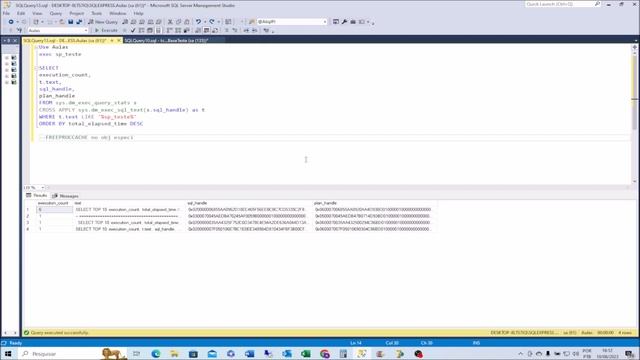Open the Help menu
The image size is (640, 360).
[138, 13]
